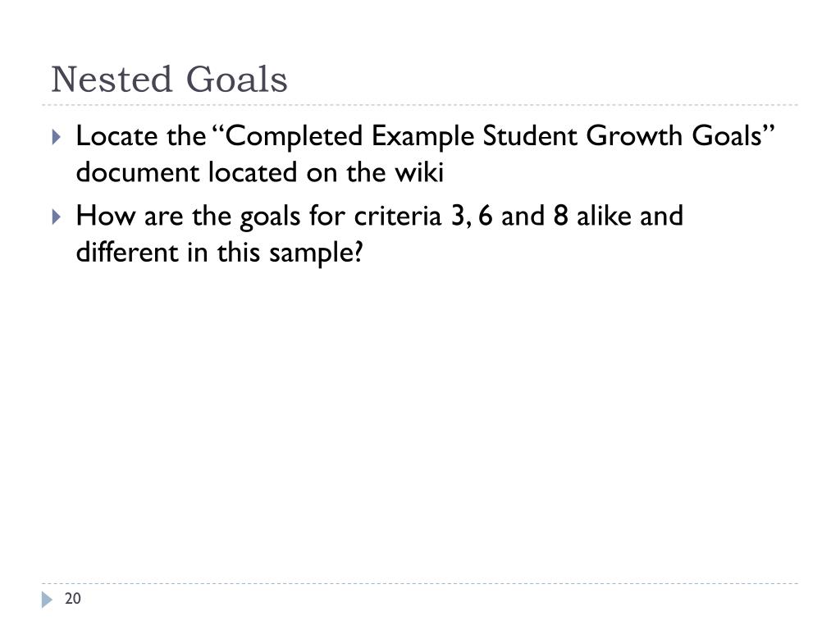The width and height of the screenshot is (840, 630).
Task: Select the word "Locate" starting first bullet
Action: tap(117, 136)
